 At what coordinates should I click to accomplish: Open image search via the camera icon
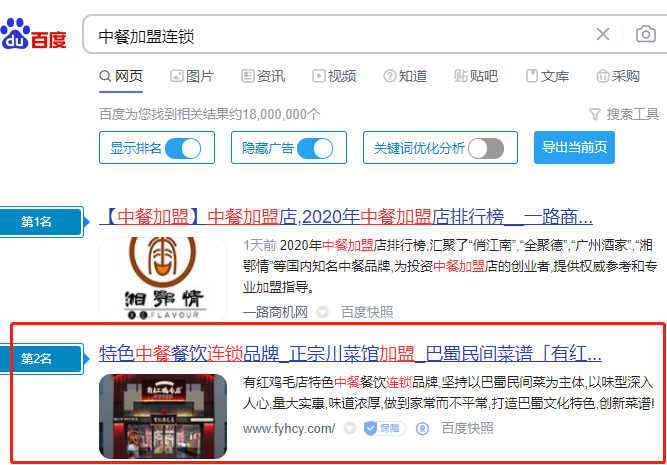tap(646, 35)
